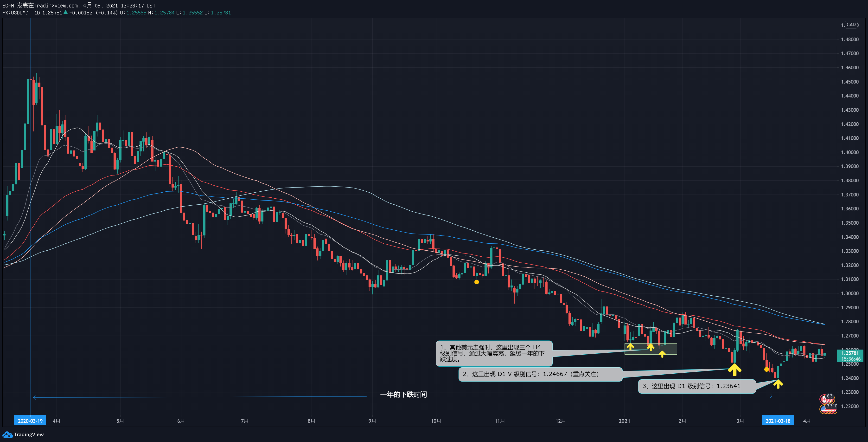Image resolution: width=868 pixels, height=442 pixels.
Task: Click the yellow arrow under the 2021-03-18 low
Action: pos(778,384)
